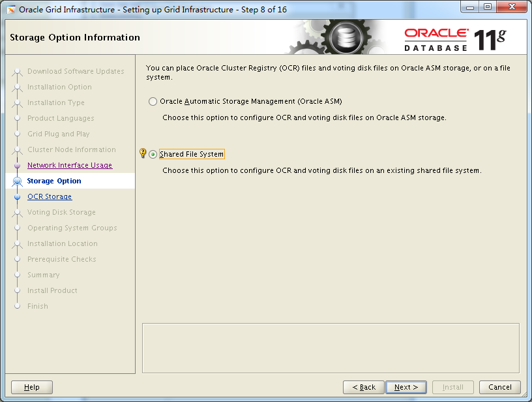Click the Oracle Automatic Storage Management label text
The width and height of the screenshot is (532, 402).
click(251, 101)
